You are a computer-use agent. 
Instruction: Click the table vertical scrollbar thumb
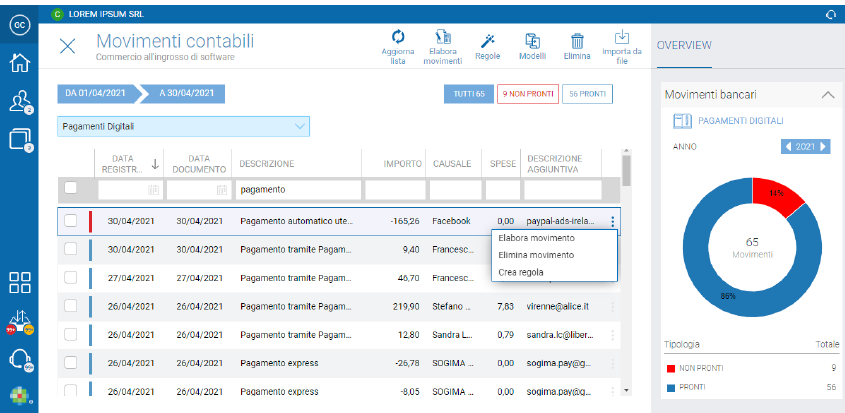coord(626,170)
